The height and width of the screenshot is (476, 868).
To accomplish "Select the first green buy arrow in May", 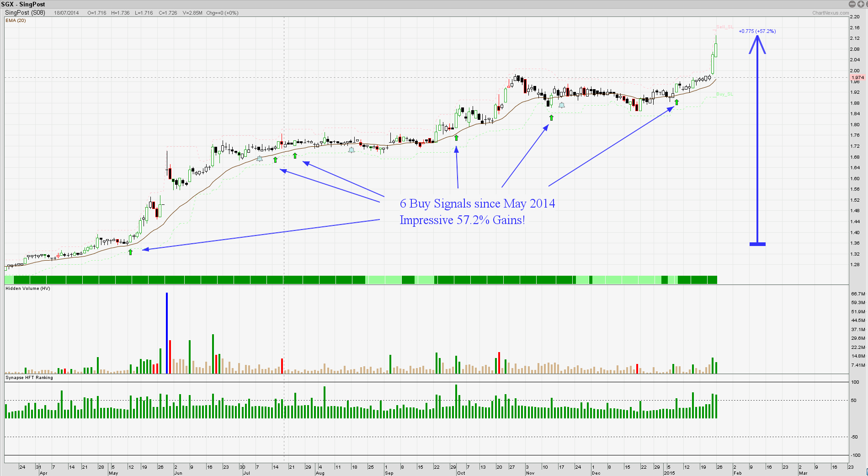I will [131, 252].
